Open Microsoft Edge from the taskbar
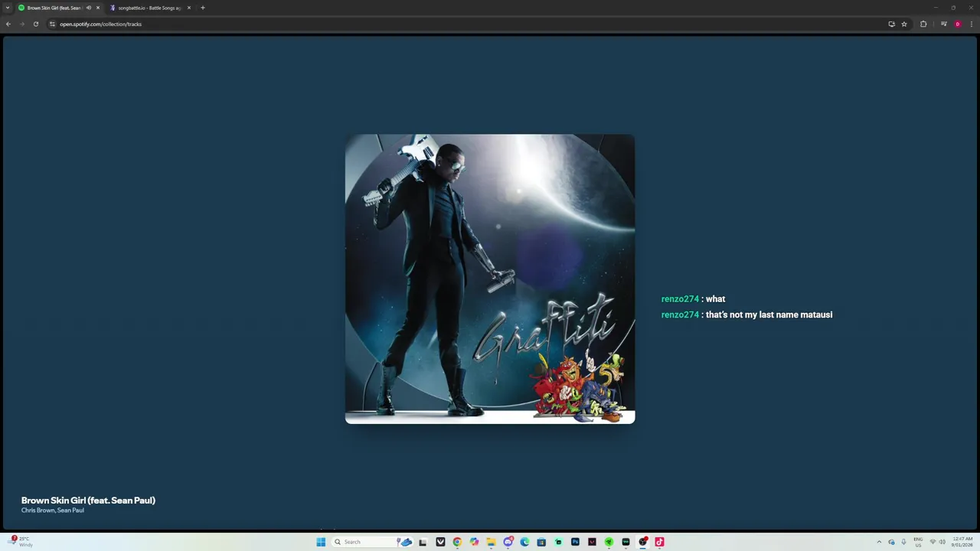Viewport: 980px width, 551px height. [x=524, y=542]
